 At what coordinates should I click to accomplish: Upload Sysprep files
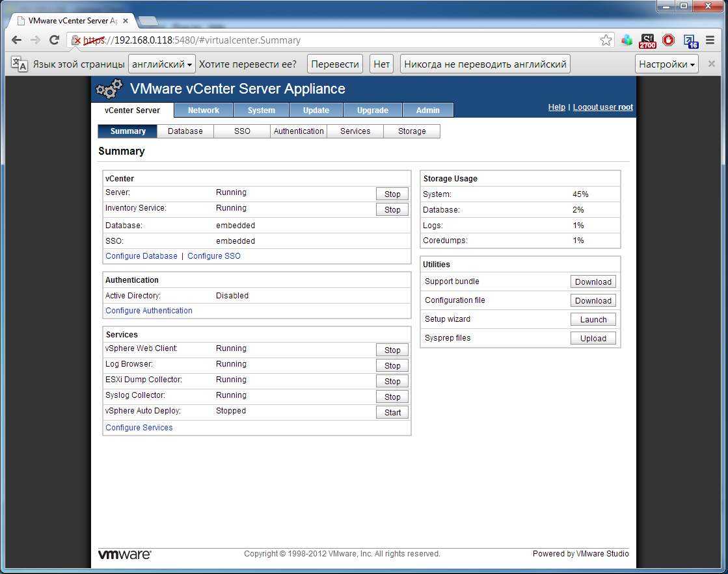point(593,338)
